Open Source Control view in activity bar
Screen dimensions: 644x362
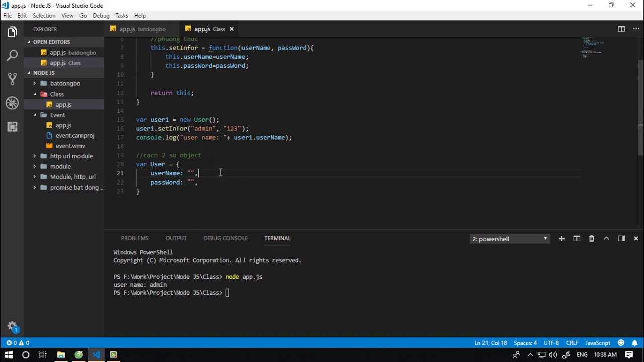(12, 79)
